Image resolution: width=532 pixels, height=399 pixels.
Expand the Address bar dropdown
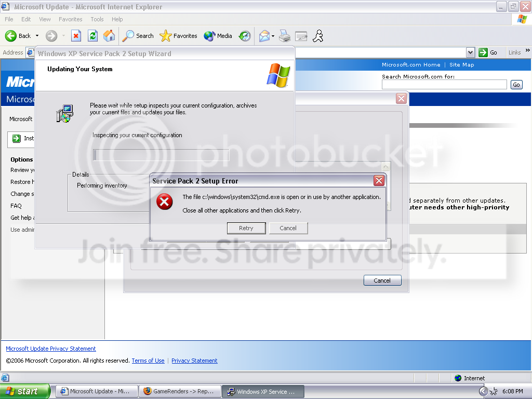click(470, 52)
